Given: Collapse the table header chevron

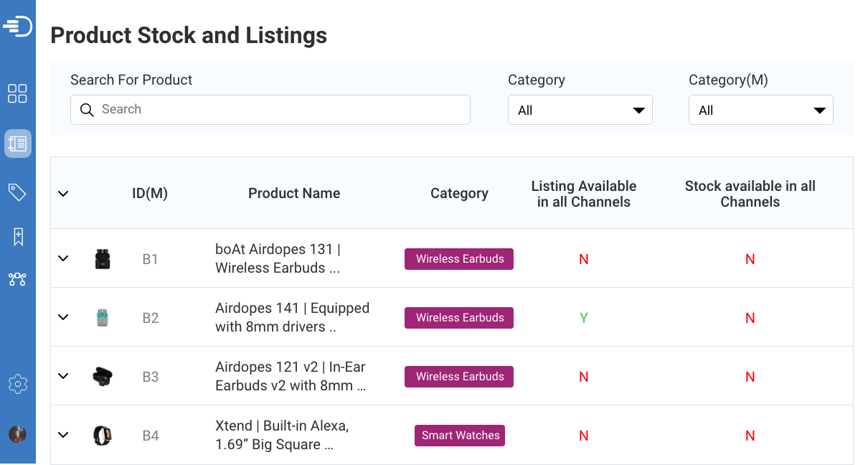Looking at the screenshot, I should (63, 193).
